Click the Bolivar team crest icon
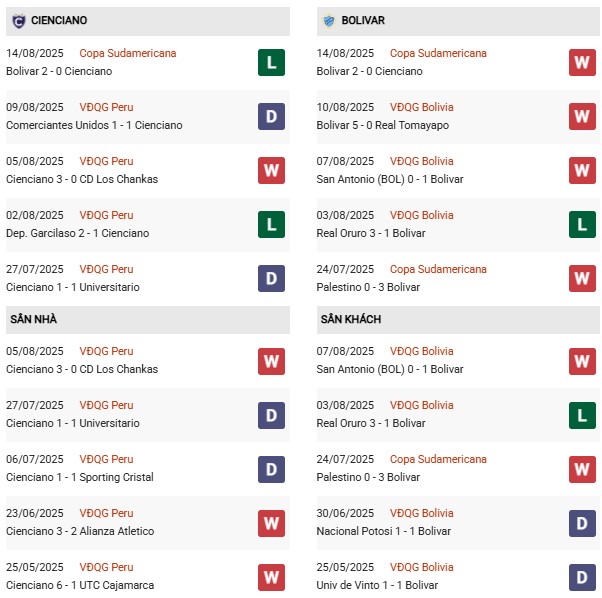The image size is (602, 598). pyautogui.click(x=329, y=20)
